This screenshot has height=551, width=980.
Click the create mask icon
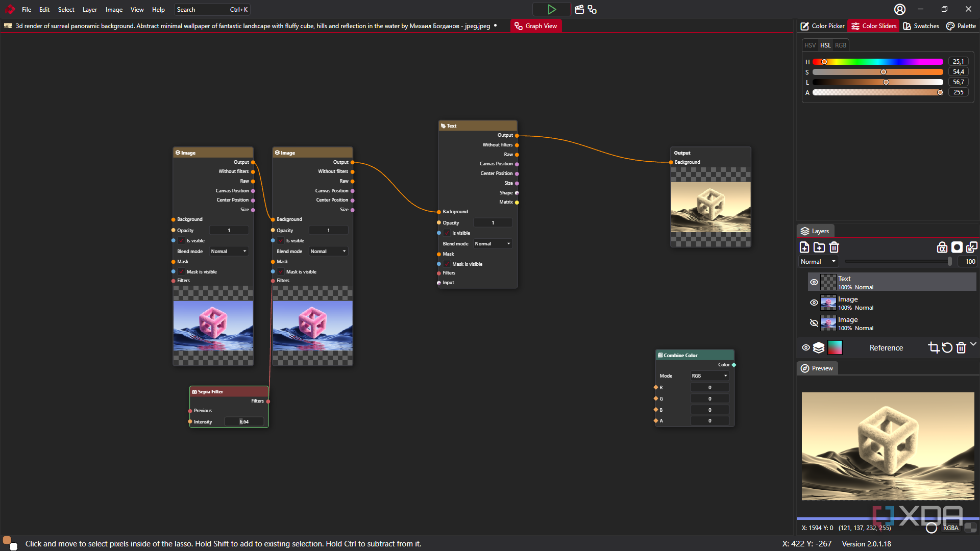pos(957,247)
